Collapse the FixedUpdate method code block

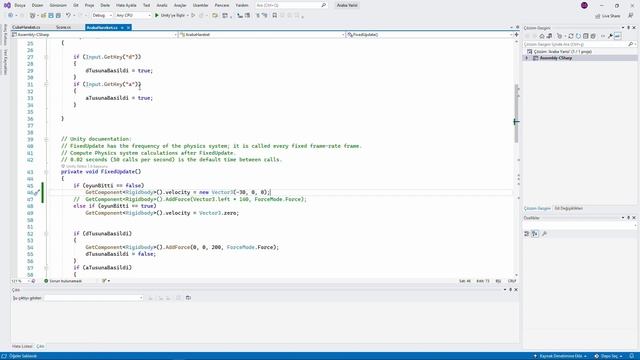[46, 172]
